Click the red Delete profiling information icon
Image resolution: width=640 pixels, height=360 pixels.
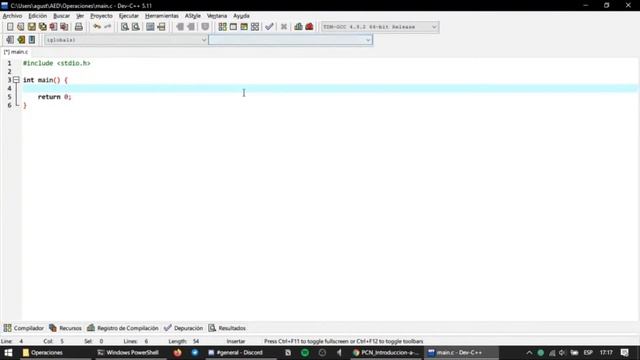coord(309,27)
